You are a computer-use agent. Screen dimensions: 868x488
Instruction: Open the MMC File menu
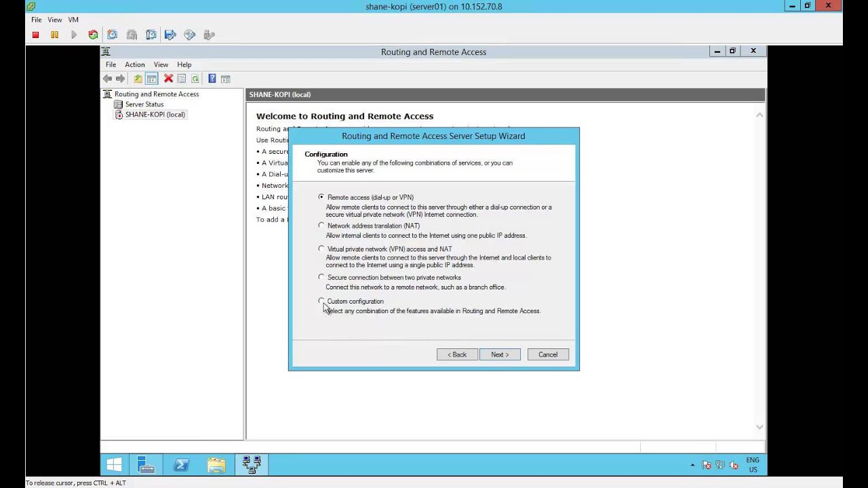pyautogui.click(x=111, y=64)
